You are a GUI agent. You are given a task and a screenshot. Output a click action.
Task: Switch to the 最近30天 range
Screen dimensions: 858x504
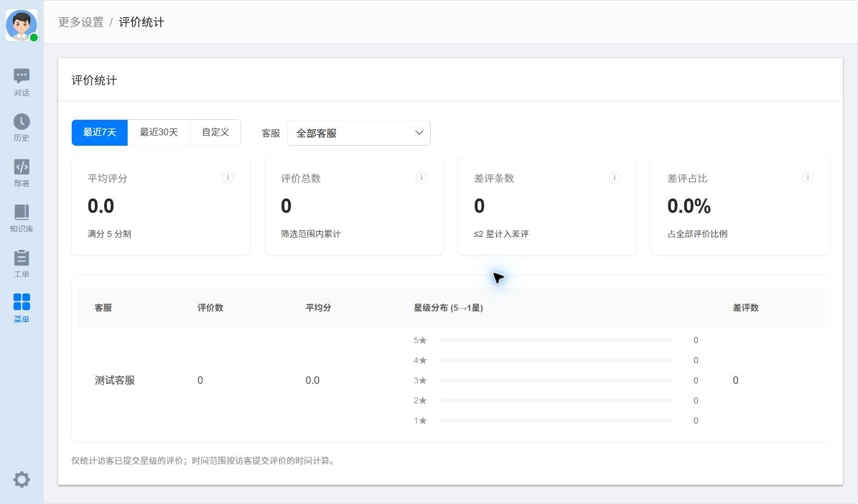(159, 132)
